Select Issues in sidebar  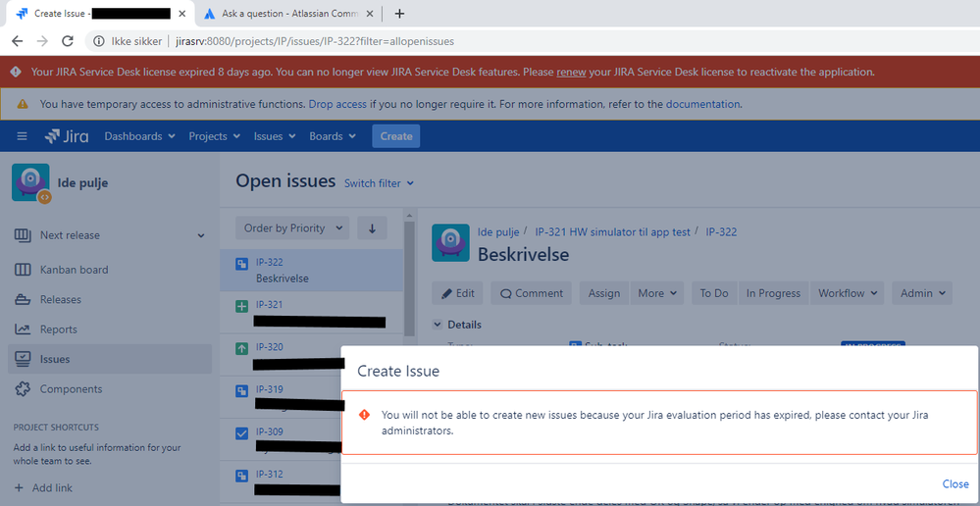[109, 359]
